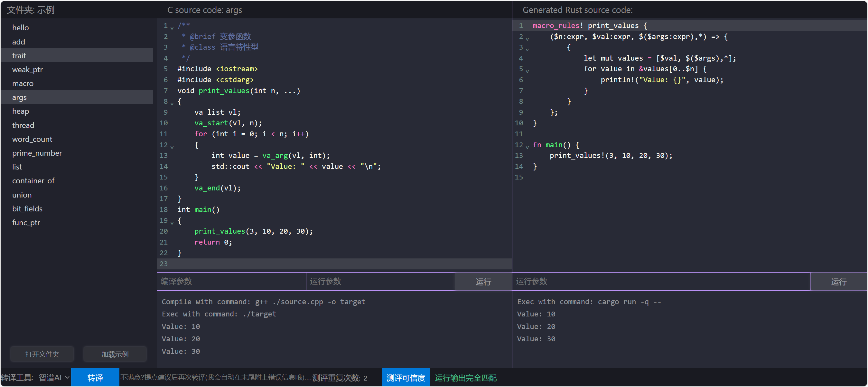Click Rust 'print_values!(3, 10, 20, 30);' line
The width and height of the screenshot is (868, 387).
[x=611, y=156]
